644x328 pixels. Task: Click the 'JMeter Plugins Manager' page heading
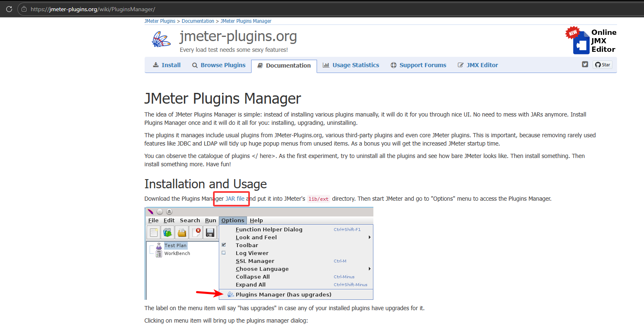[x=223, y=99]
